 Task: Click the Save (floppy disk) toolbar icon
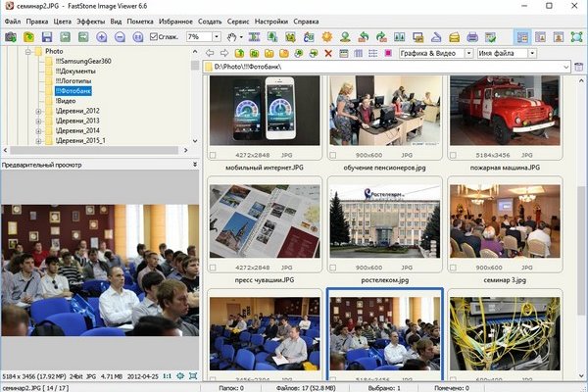coord(47,36)
